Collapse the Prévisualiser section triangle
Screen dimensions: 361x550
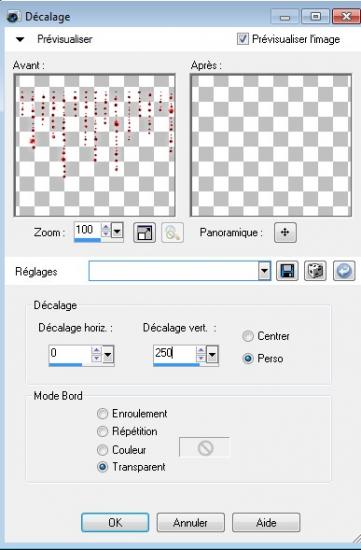pos(20,39)
